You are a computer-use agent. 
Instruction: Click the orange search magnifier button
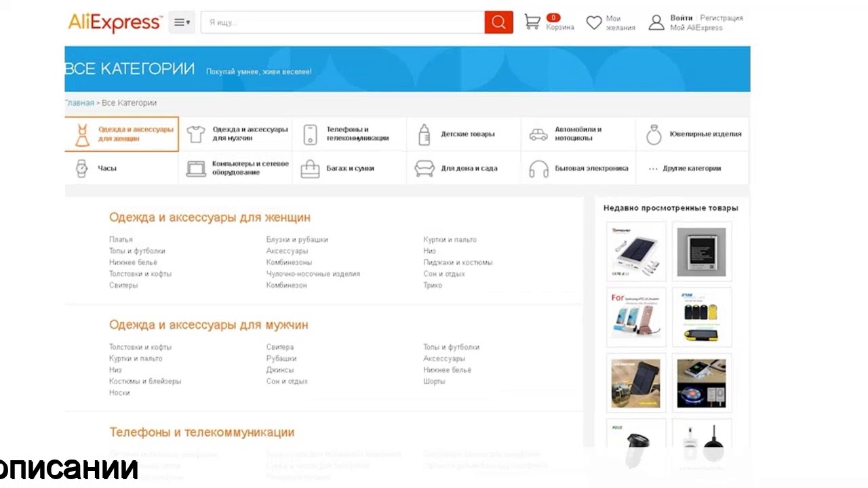click(x=498, y=22)
